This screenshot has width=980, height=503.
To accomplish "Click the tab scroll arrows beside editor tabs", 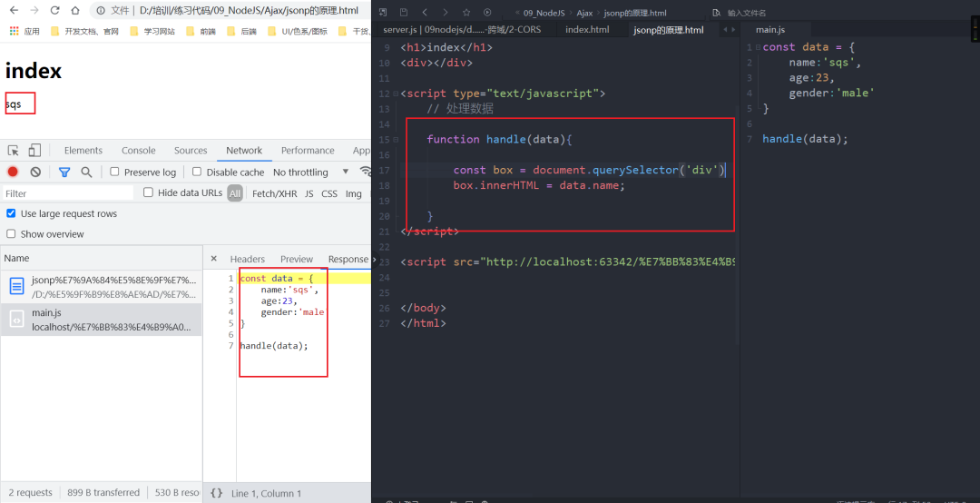I will (x=729, y=29).
